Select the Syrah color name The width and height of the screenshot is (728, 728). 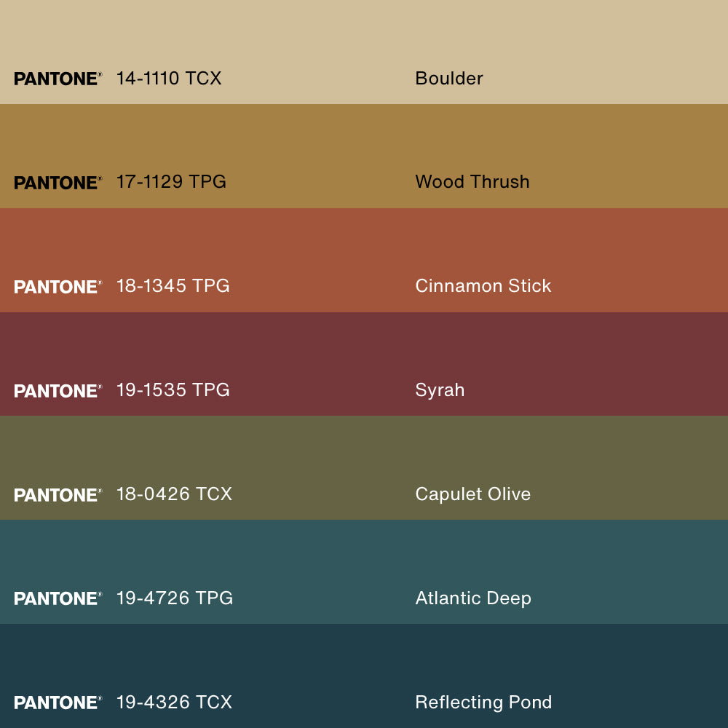point(440,390)
